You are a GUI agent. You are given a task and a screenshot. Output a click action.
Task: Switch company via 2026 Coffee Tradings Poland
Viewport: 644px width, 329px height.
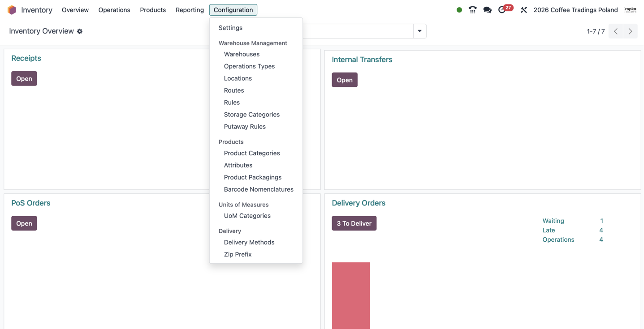[575, 10]
